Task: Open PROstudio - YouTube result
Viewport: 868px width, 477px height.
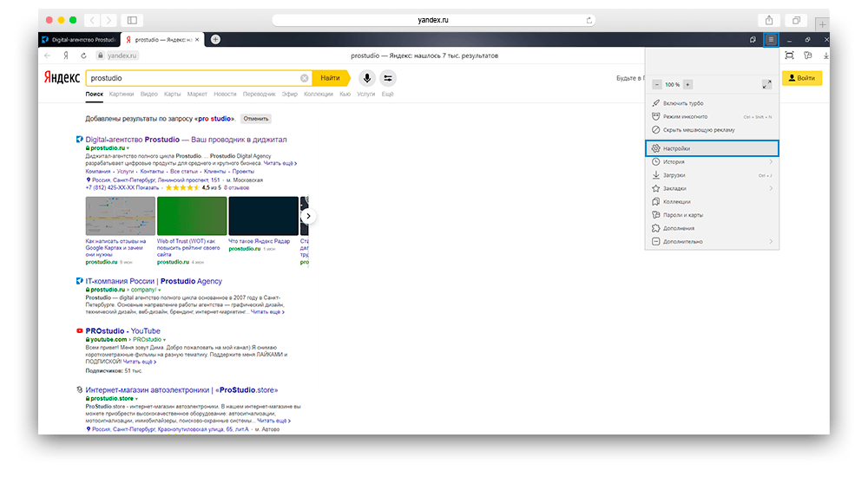Action: pyautogui.click(x=122, y=331)
